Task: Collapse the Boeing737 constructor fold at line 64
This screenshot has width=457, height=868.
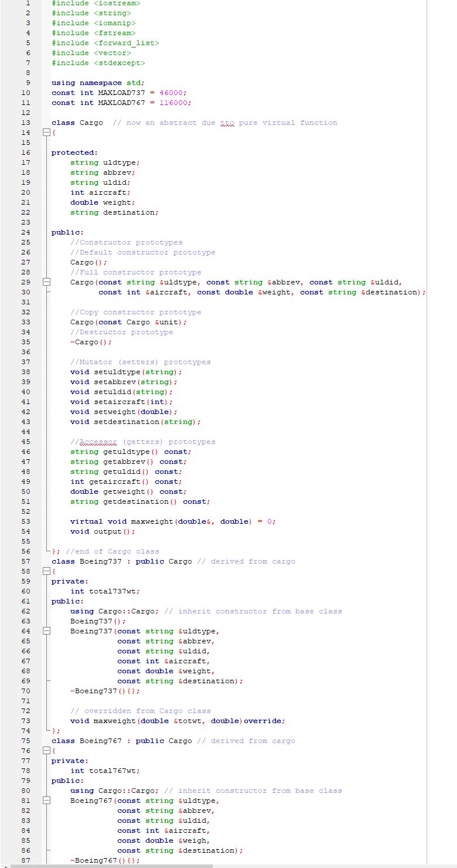Action: 46,632
